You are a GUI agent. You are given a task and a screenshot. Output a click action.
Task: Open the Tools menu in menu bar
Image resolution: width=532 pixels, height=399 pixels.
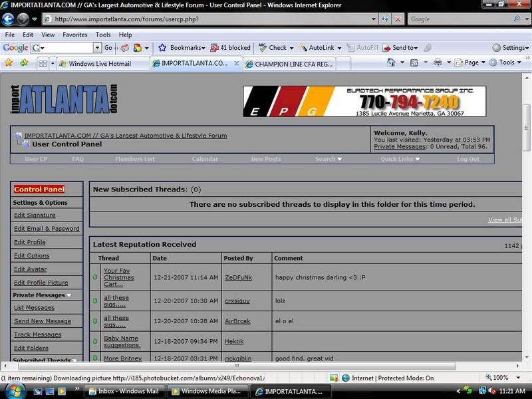(x=103, y=35)
